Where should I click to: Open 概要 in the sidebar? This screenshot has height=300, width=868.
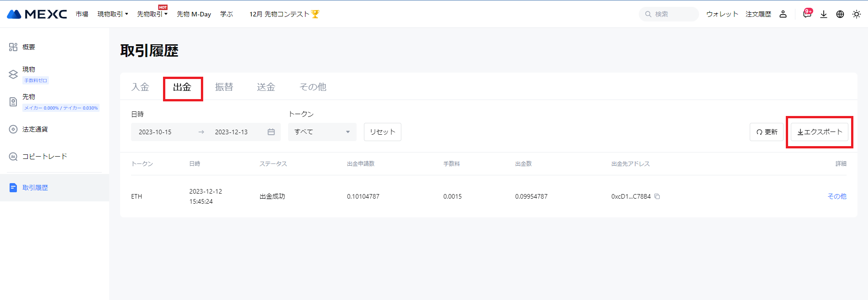[x=29, y=47]
